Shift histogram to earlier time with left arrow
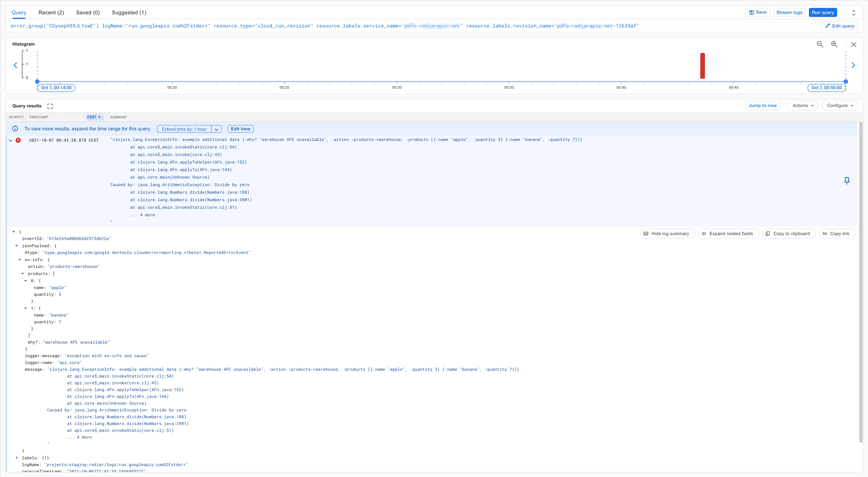Viewport: 868px width, 477px height. (x=15, y=65)
